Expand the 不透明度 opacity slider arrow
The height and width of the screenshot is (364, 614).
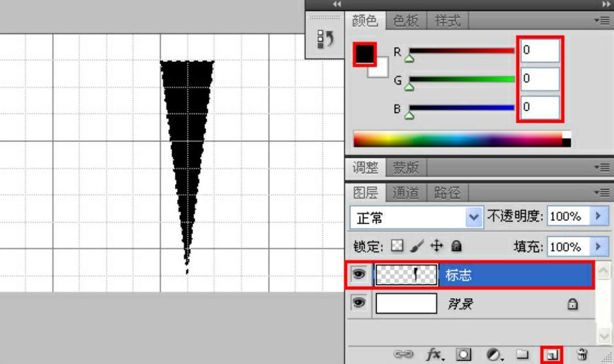pos(596,216)
